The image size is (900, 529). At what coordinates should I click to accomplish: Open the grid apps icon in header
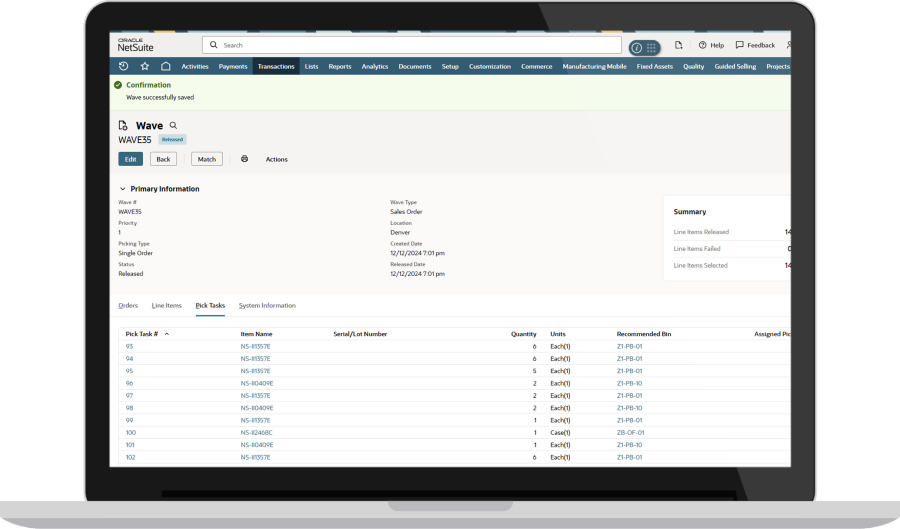coord(651,47)
